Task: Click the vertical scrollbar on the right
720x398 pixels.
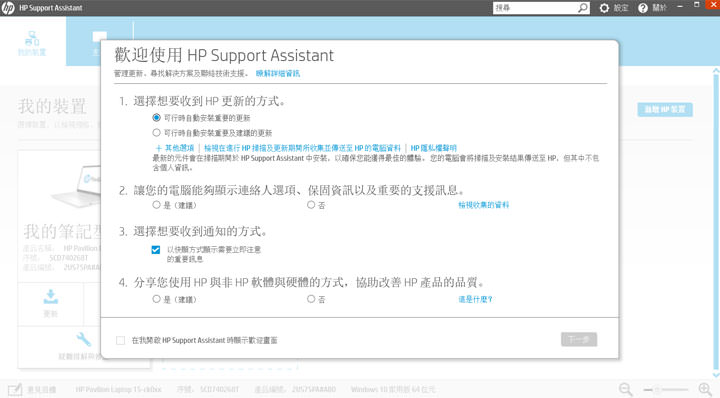Action: click(715, 223)
